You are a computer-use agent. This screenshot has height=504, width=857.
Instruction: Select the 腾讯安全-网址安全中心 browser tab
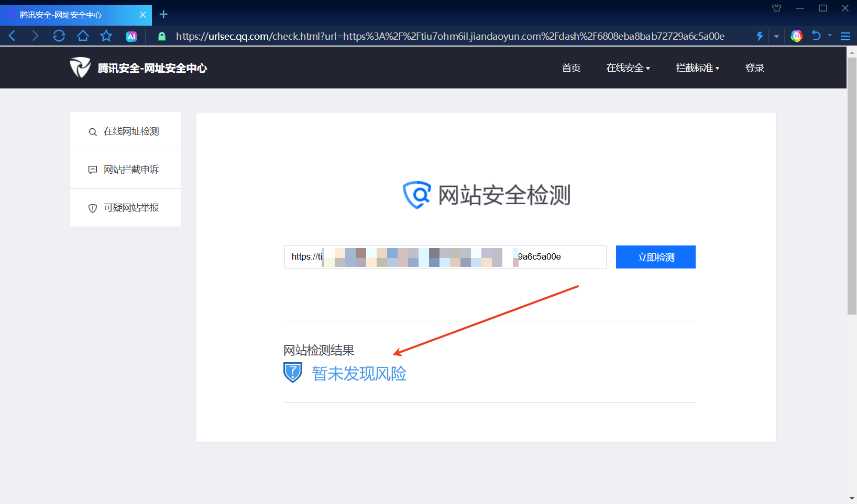(76, 15)
